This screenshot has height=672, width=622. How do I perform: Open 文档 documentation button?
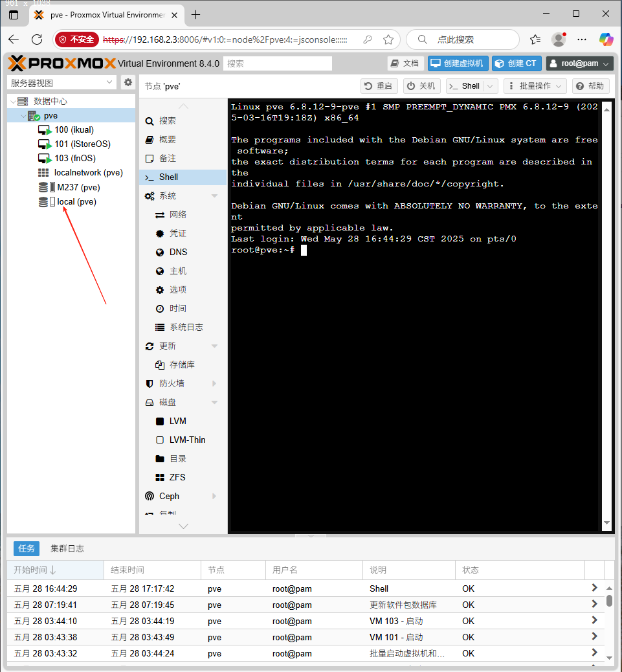pyautogui.click(x=405, y=63)
